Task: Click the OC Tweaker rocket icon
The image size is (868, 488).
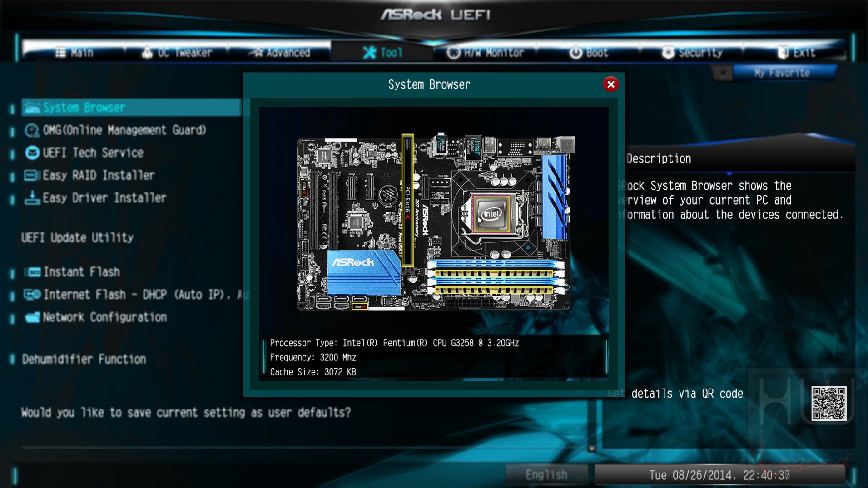Action: (147, 53)
